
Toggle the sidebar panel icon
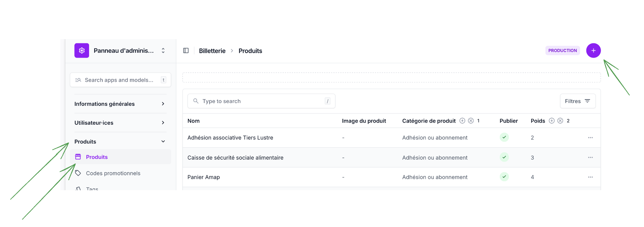click(186, 51)
